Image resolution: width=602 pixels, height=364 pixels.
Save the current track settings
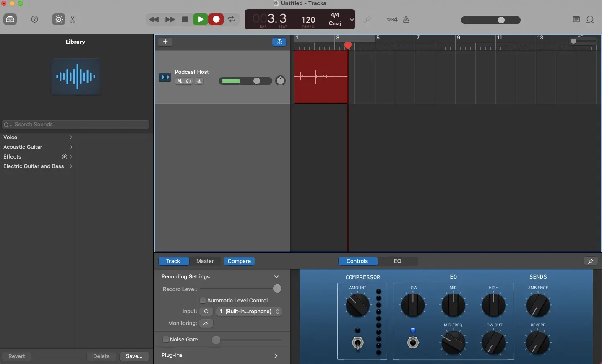134,356
